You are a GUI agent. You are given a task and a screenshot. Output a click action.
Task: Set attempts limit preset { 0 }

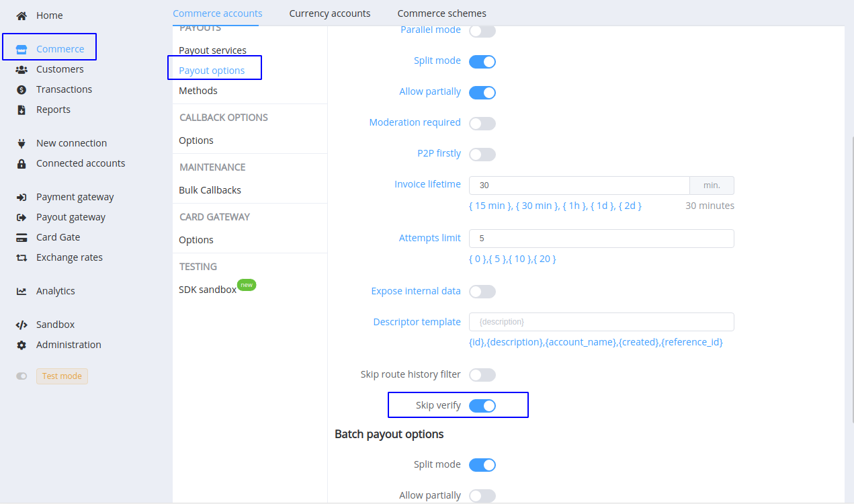coord(478,259)
